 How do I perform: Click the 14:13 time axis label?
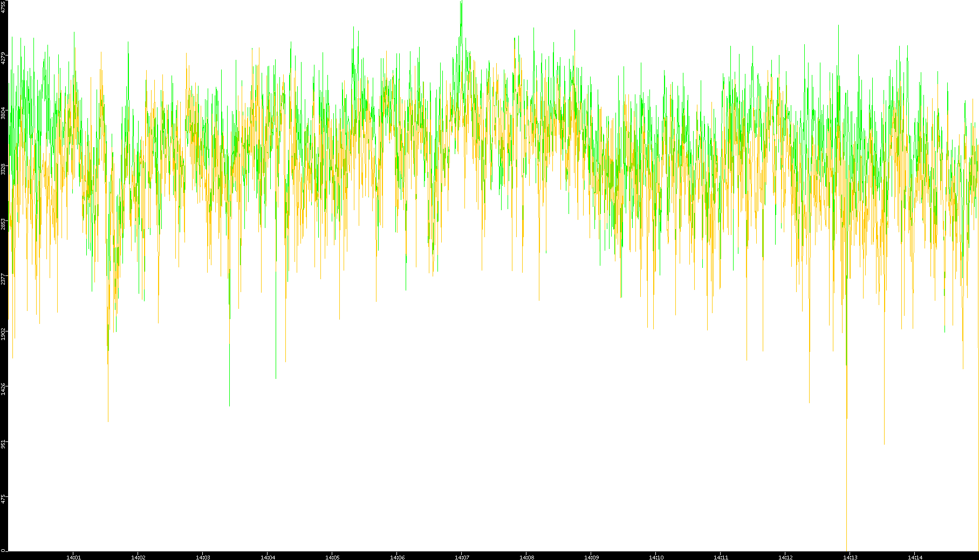[x=850, y=557]
